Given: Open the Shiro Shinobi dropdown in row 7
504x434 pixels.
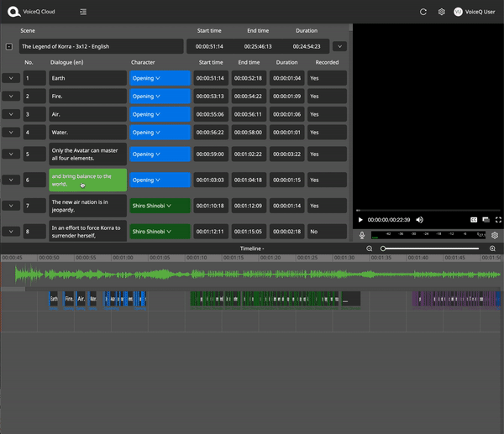Looking at the screenshot, I should tap(160, 206).
